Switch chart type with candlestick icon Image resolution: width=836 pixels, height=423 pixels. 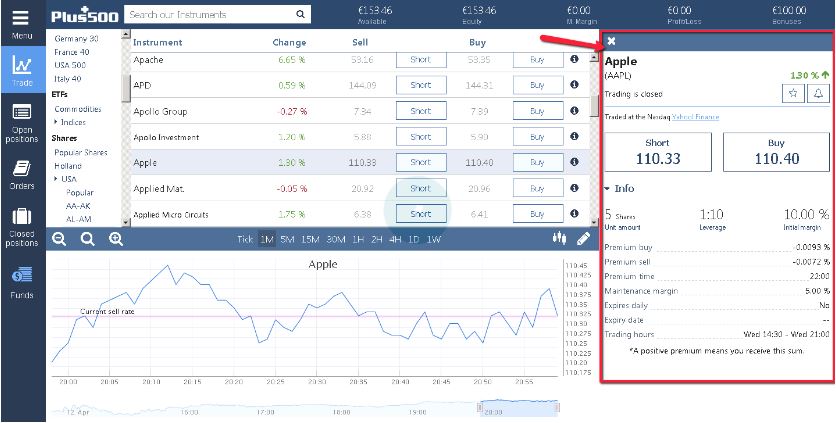click(x=559, y=238)
